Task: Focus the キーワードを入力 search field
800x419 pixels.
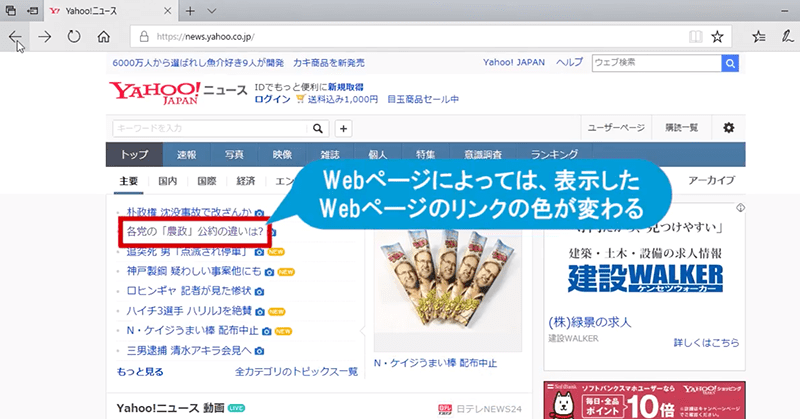Action: (x=211, y=129)
